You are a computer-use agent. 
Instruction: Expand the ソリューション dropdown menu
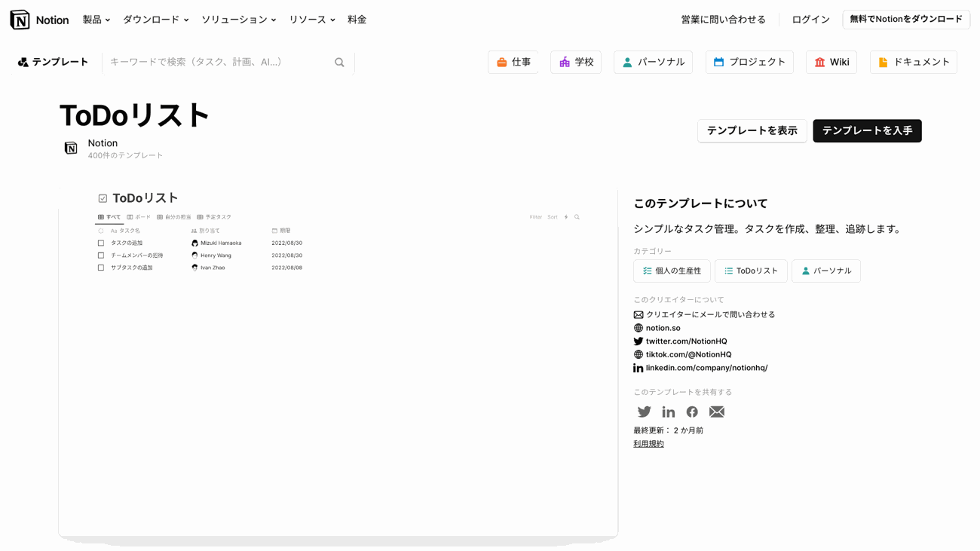click(239, 20)
